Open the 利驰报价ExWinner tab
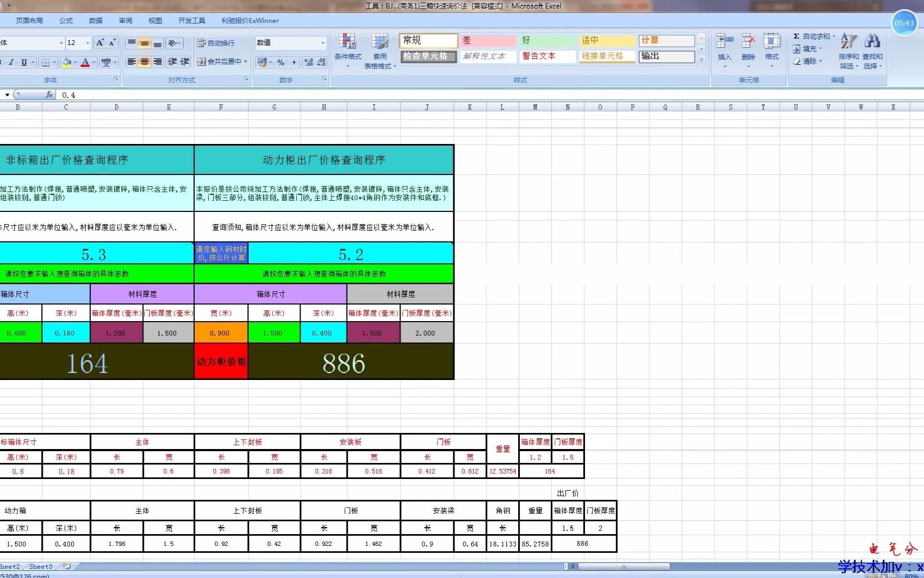This screenshot has height=578, width=924. (250, 21)
